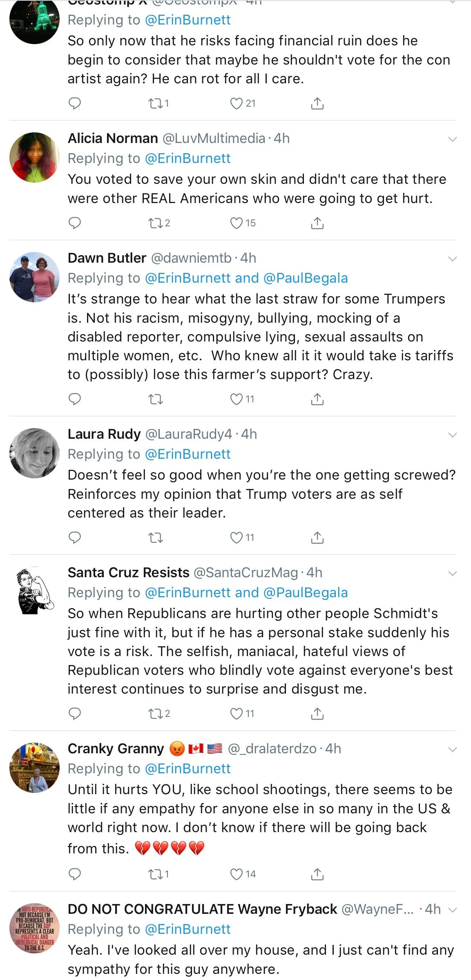Expand menu chevron on Dawn Butler's tweet

452,259
